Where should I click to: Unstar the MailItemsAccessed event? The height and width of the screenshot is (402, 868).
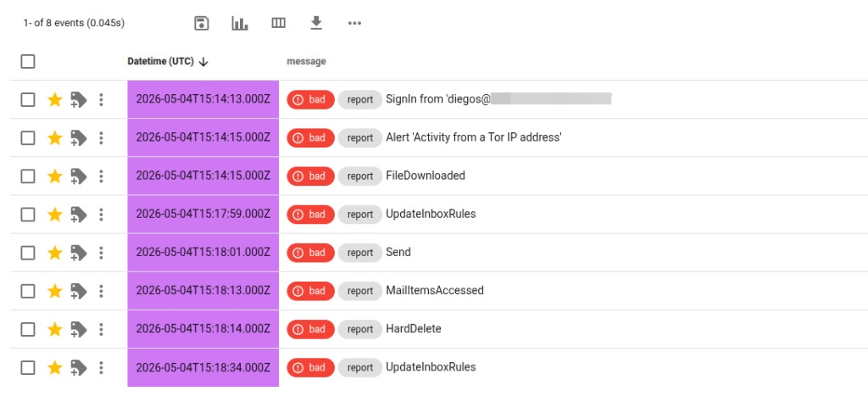coord(55,291)
